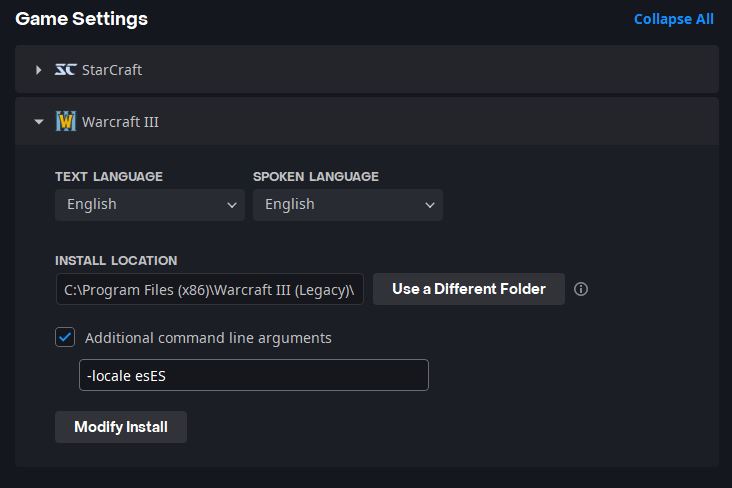Viewport: 732px width, 488px height.
Task: Click the command line arguments field
Action: (254, 375)
